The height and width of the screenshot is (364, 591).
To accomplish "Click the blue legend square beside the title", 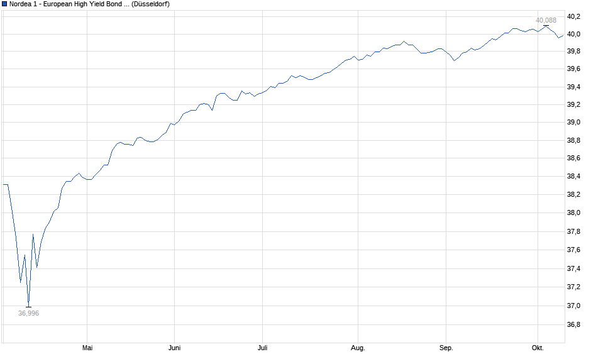I will point(4,4).
